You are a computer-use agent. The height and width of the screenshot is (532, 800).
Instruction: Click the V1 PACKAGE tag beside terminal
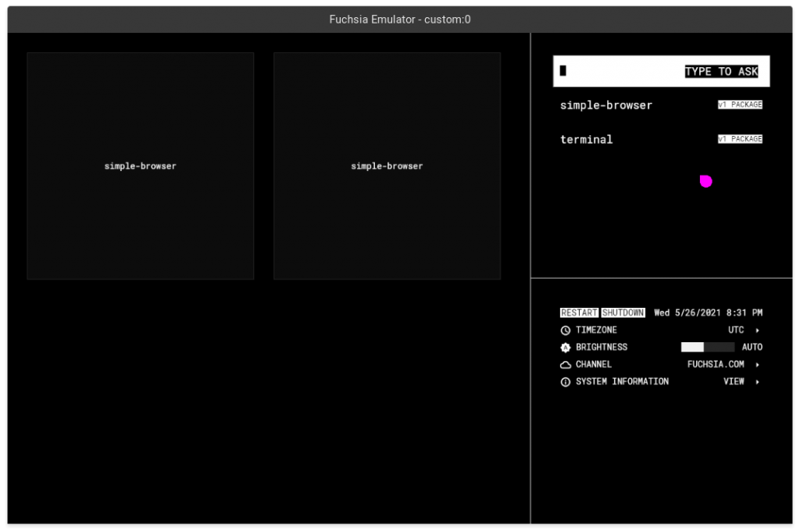740,139
